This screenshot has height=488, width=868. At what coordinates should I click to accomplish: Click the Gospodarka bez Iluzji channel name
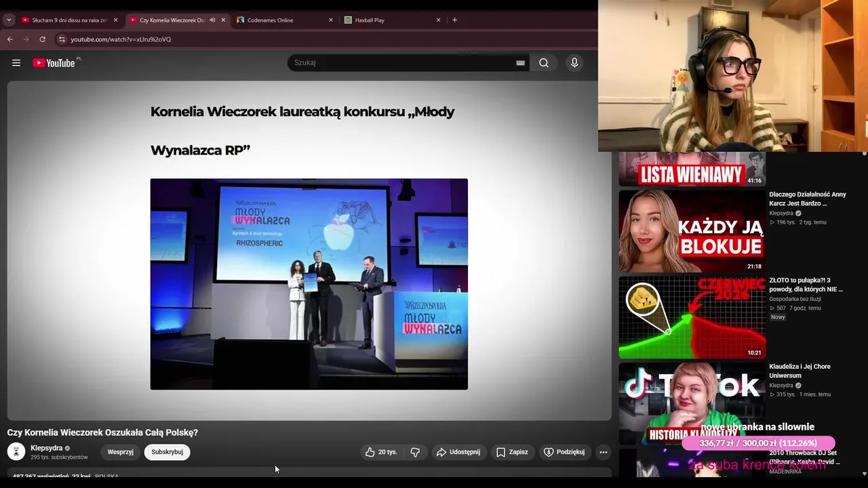[795, 299]
